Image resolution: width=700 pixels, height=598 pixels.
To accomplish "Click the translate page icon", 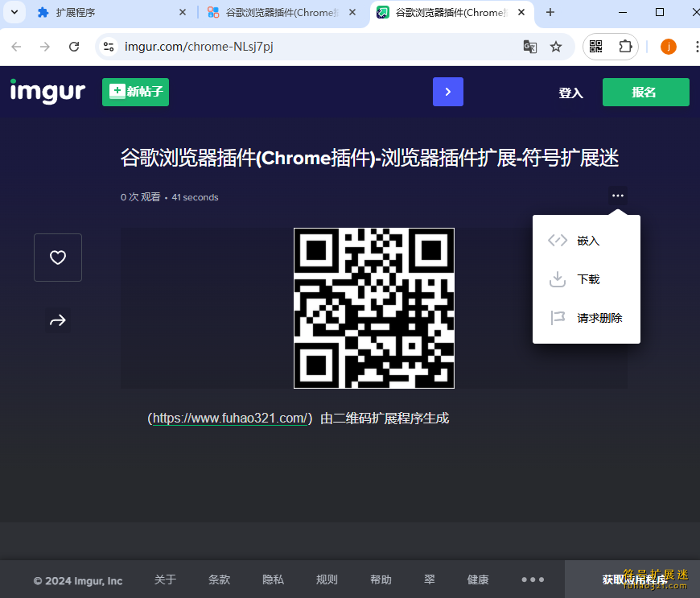I will tap(530, 47).
